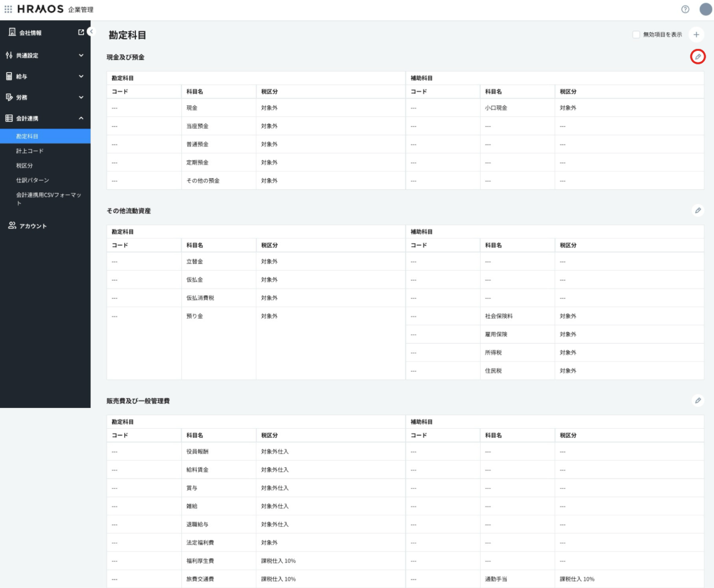This screenshot has height=588, width=714.
Task: Edit the 現金及び預金 section with pencil icon
Action: (697, 57)
